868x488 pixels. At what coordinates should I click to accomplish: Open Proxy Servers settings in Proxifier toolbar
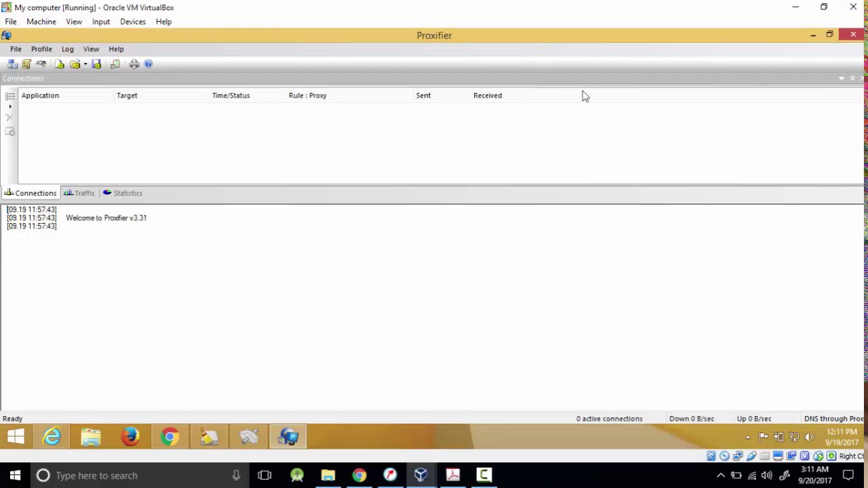point(12,64)
